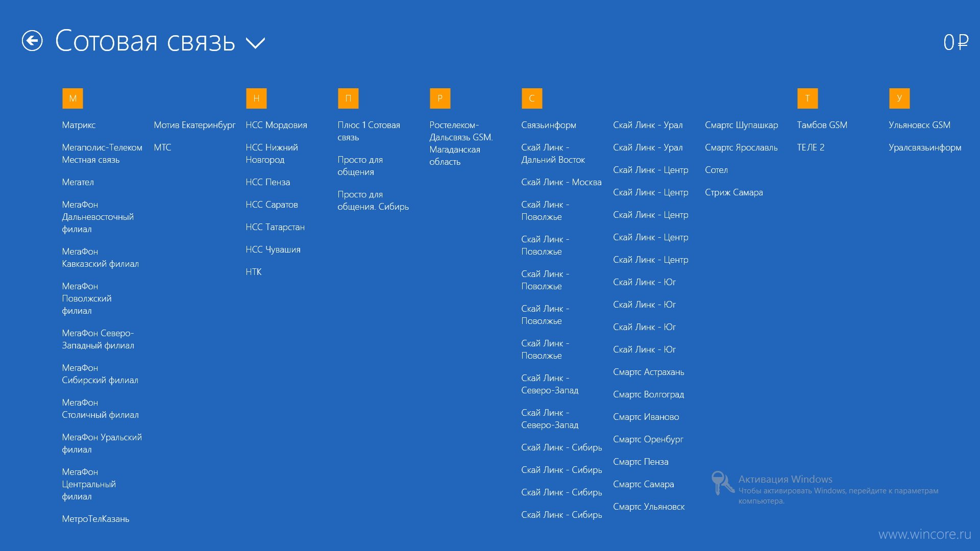Viewport: 980px width, 551px height.
Task: Open the Связьинформ operator
Action: (548, 125)
